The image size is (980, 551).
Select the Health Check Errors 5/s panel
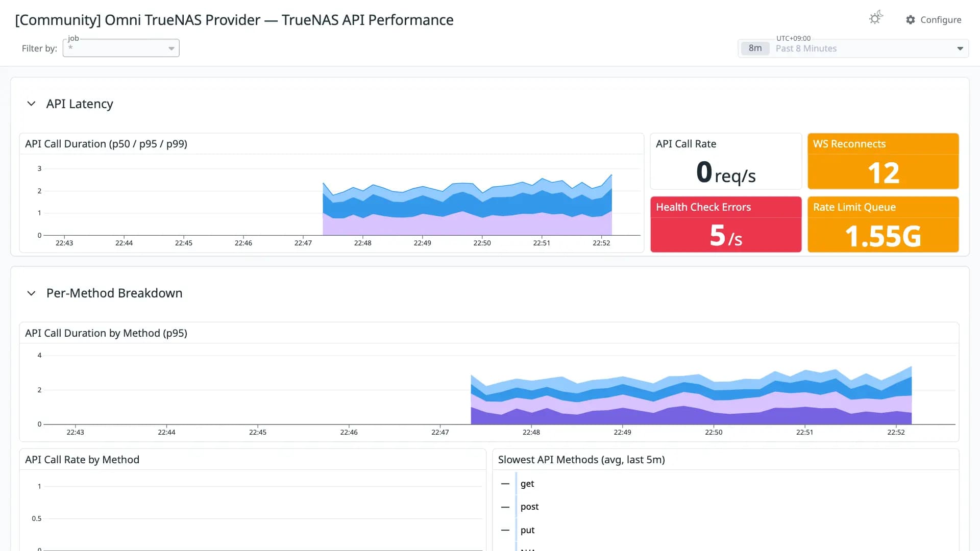click(726, 224)
